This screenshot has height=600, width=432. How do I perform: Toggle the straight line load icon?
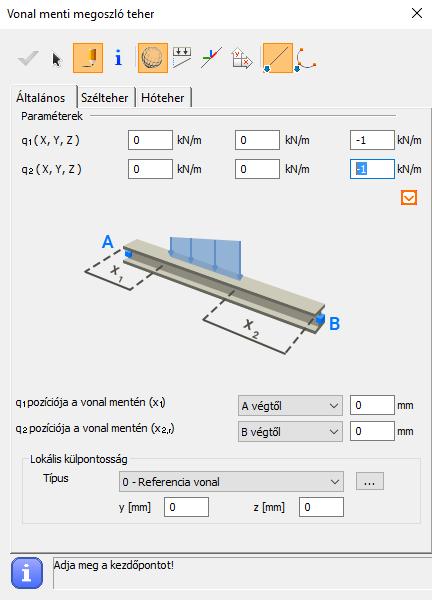click(x=278, y=58)
